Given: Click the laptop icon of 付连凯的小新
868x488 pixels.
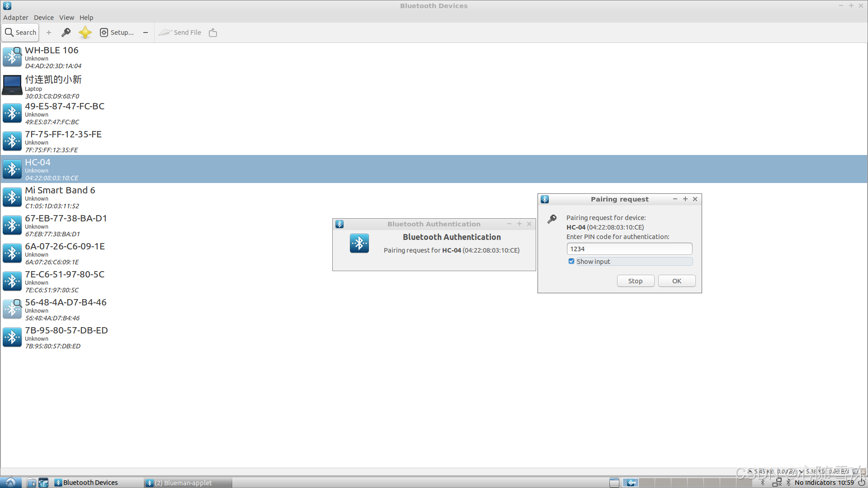Looking at the screenshot, I should [x=12, y=85].
